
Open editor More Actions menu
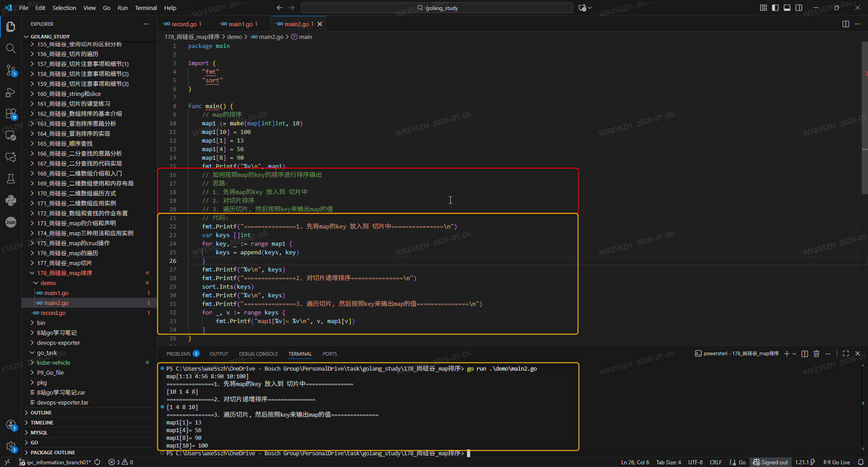[858, 24]
